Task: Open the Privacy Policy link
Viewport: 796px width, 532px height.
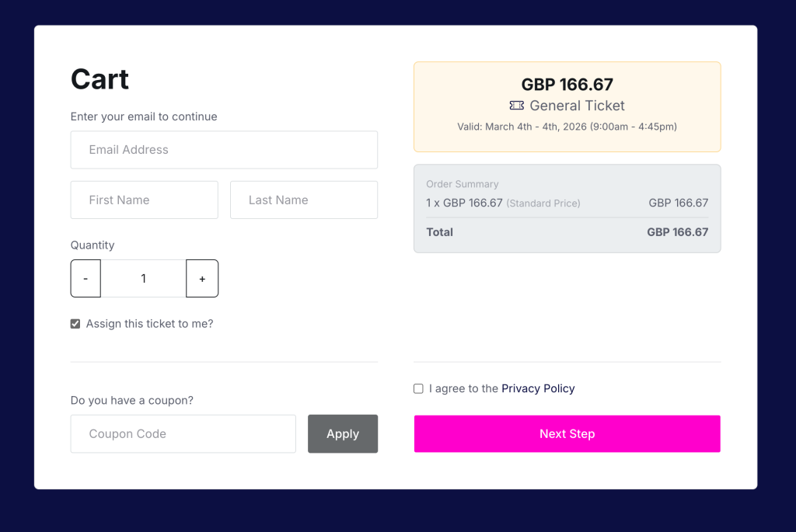Action: [x=538, y=388]
